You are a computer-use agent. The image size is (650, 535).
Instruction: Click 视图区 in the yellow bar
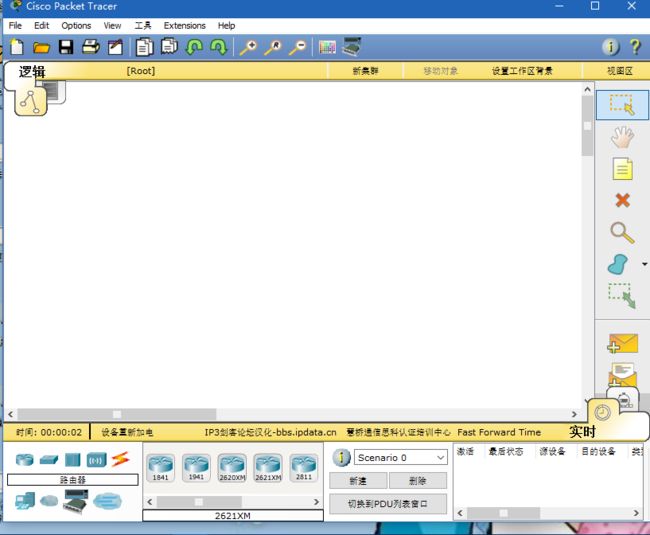tap(620, 71)
